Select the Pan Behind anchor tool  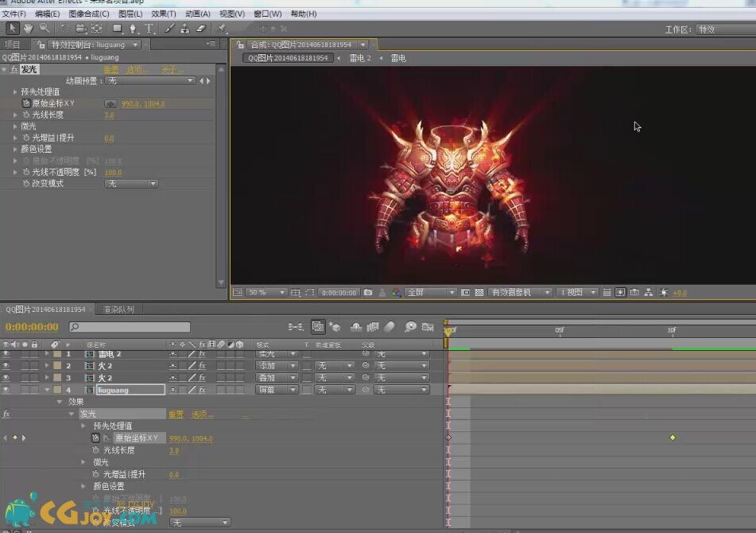(x=96, y=29)
